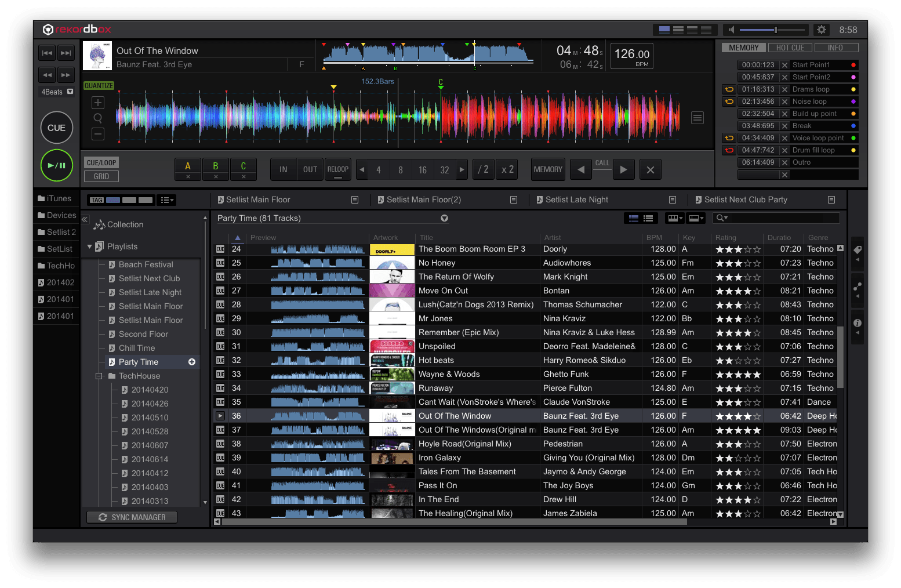Switch to the INFO tab
This screenshot has width=901, height=588.
[x=835, y=48]
